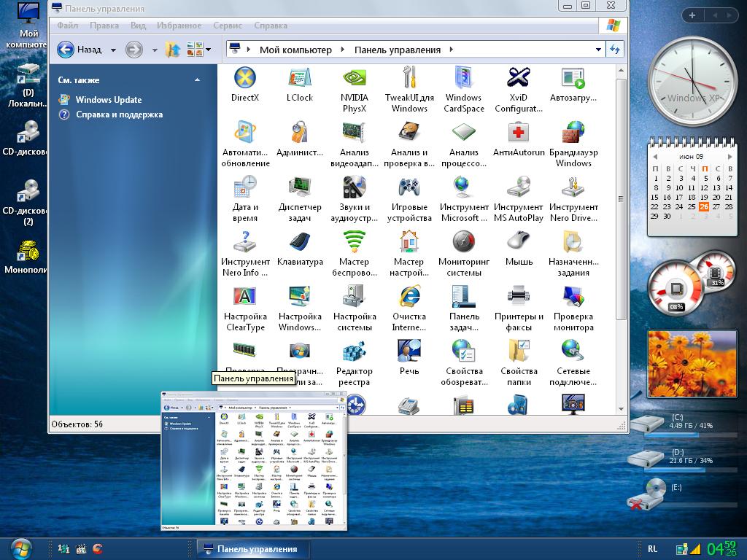Open Справка и поддержка link
This screenshot has width=747, height=560.
[x=111, y=114]
